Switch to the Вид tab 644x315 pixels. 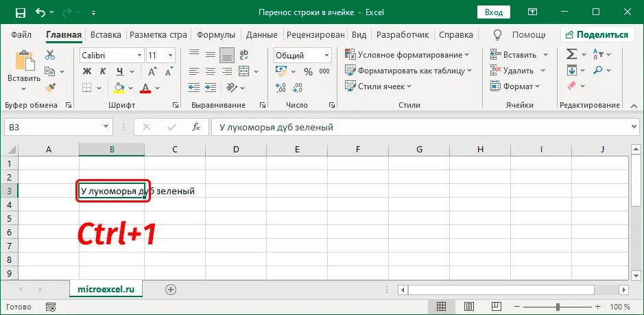[359, 35]
